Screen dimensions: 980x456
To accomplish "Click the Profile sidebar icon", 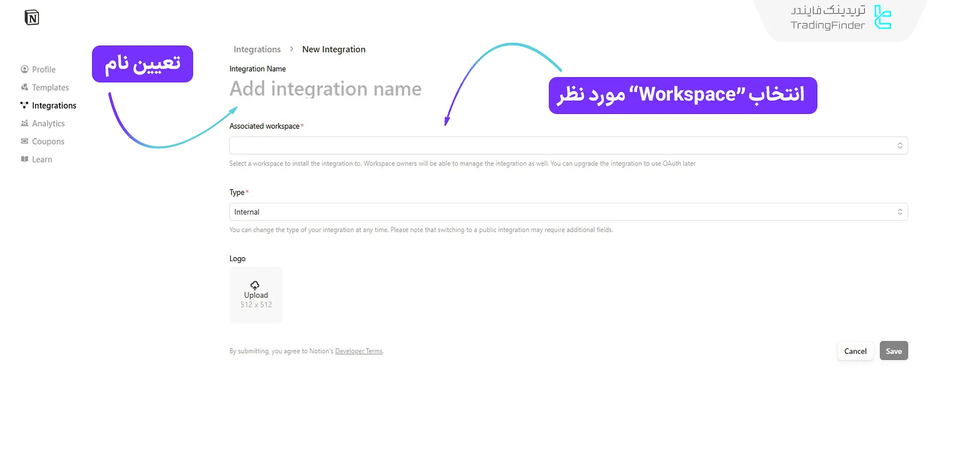I will coord(25,69).
